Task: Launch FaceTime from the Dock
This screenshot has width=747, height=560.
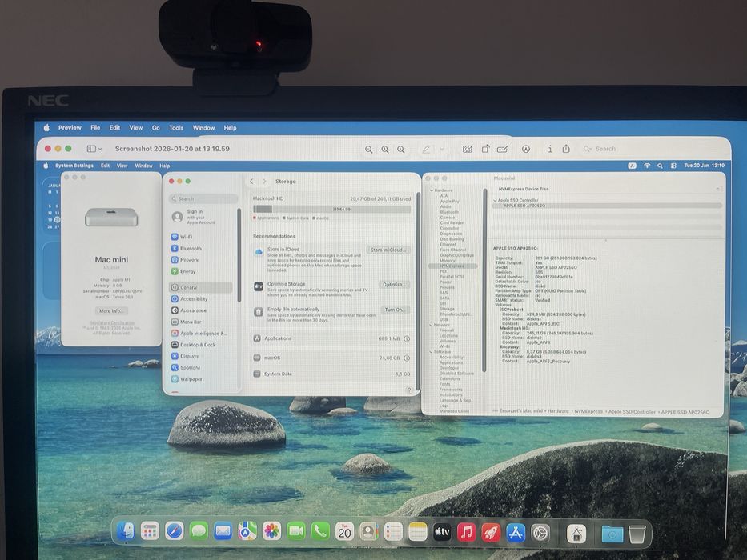Action: (296, 531)
